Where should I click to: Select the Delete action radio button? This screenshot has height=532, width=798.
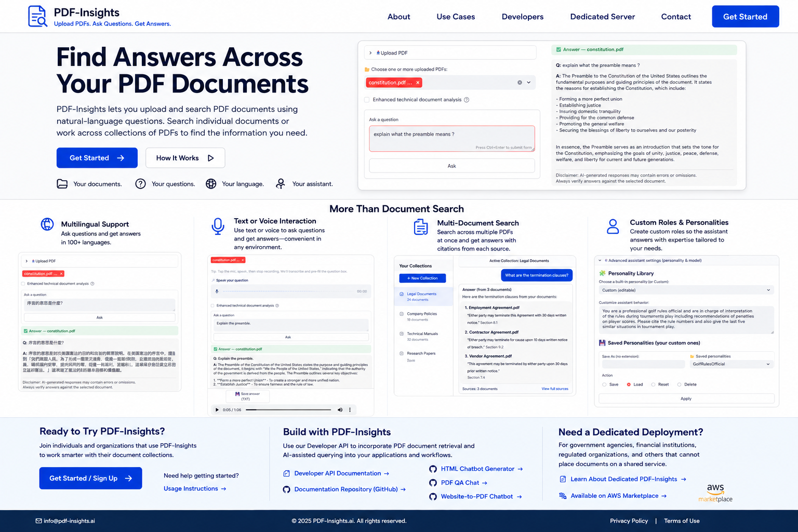[x=679, y=384]
